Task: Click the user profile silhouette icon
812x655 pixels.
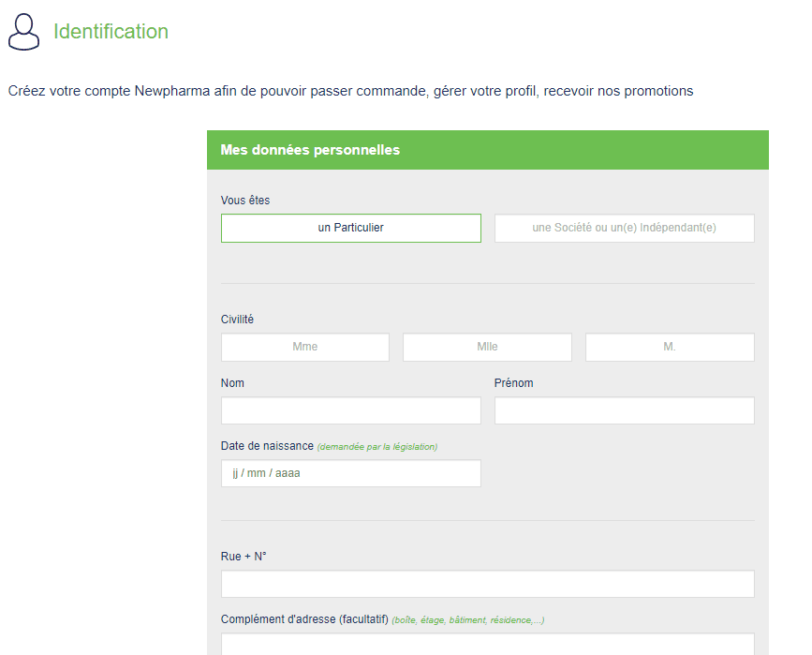Action: [x=24, y=32]
